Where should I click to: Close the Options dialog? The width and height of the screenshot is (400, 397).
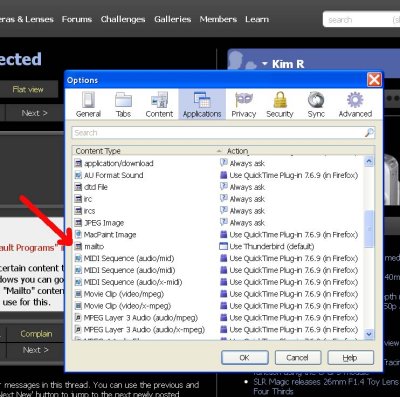pos(374,80)
